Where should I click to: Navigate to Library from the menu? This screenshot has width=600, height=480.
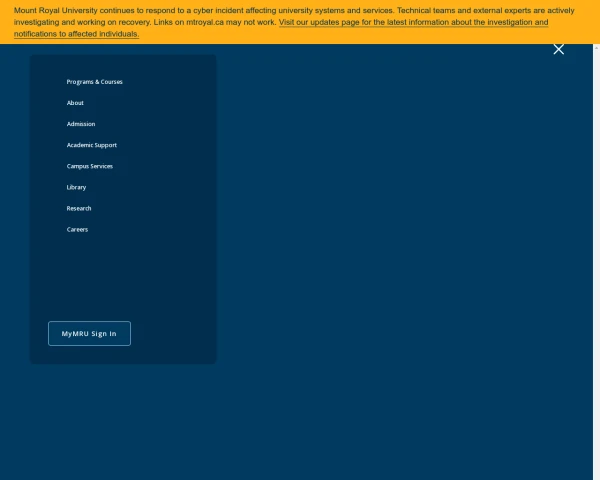[76, 187]
